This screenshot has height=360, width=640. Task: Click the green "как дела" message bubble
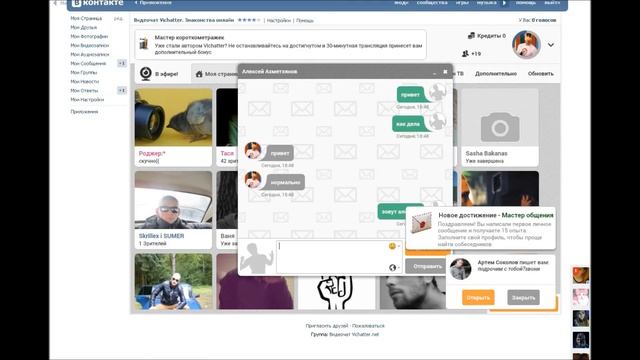point(409,124)
